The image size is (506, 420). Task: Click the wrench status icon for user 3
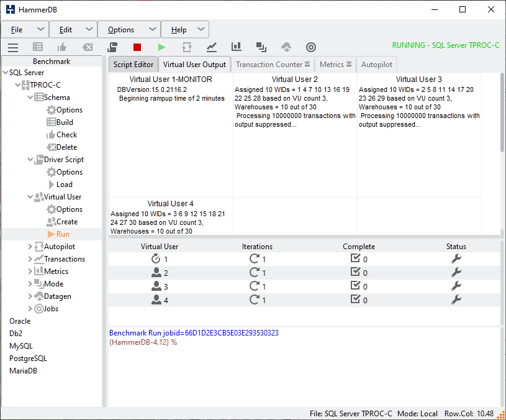point(456,286)
